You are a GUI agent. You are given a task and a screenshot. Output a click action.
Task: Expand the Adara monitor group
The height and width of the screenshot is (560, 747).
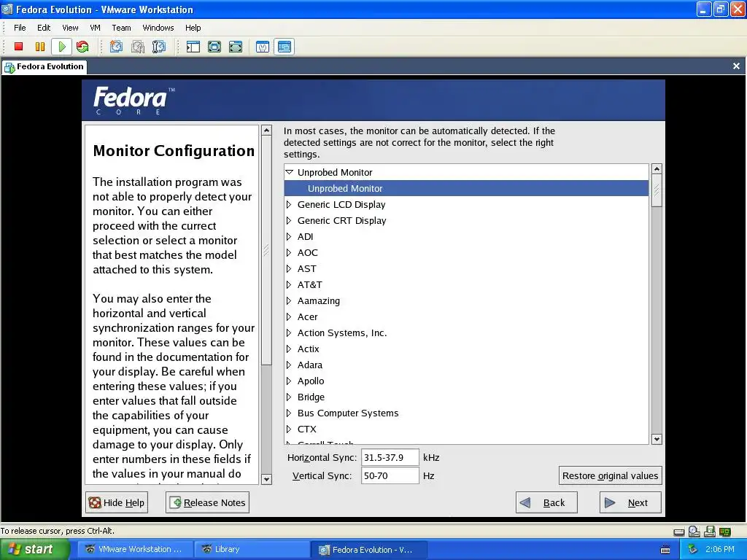click(x=289, y=365)
